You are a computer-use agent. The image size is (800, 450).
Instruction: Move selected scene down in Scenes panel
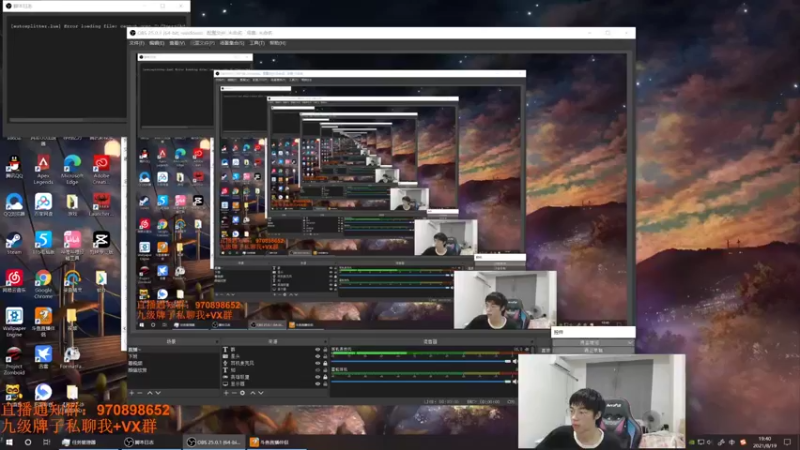coord(158,393)
